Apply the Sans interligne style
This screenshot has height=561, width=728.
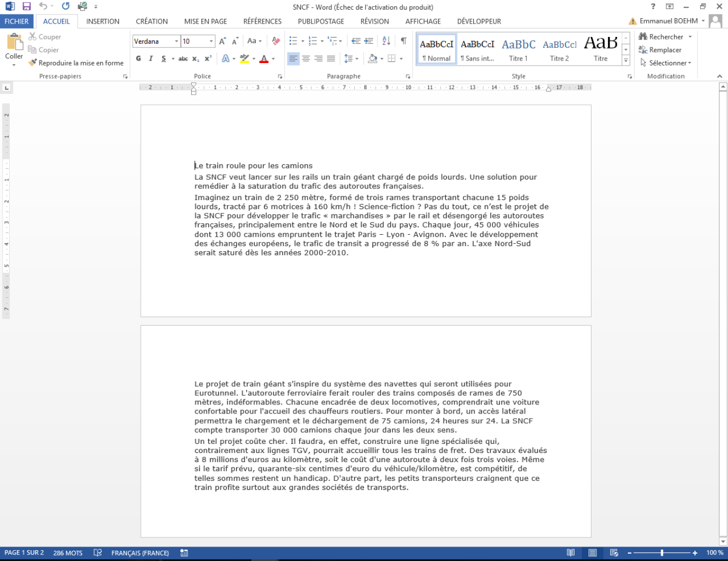[477, 49]
